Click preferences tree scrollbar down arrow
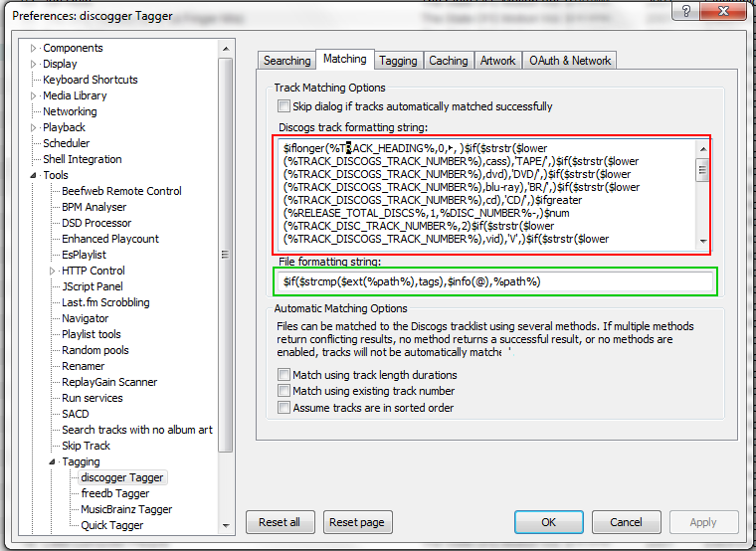Screen dimensions: 756x551 pos(226,526)
